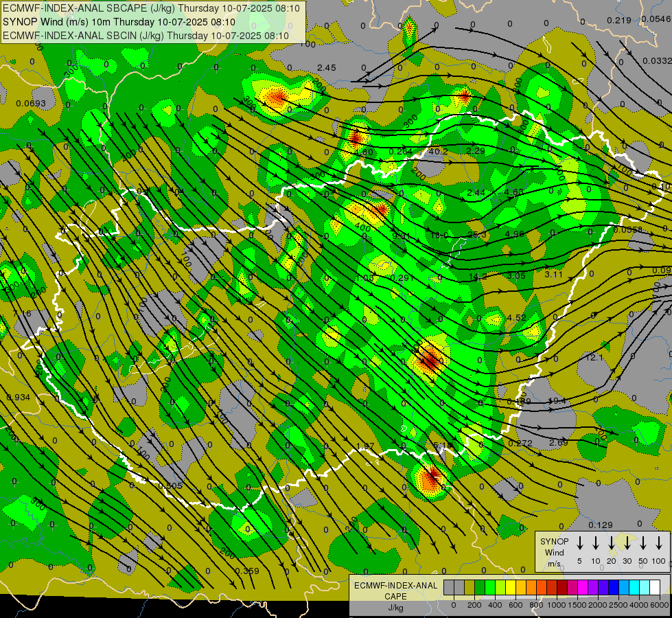Image resolution: width=672 pixels, height=618 pixels.
Task: Click the J/kg unit label in legend
Action: (395, 608)
